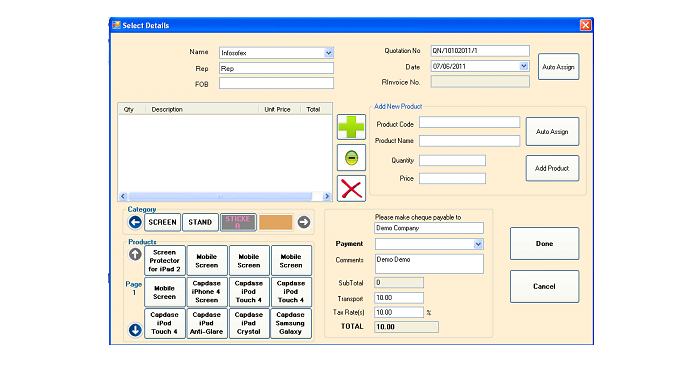Add Capdase Samsung Galaxy product

point(291,323)
